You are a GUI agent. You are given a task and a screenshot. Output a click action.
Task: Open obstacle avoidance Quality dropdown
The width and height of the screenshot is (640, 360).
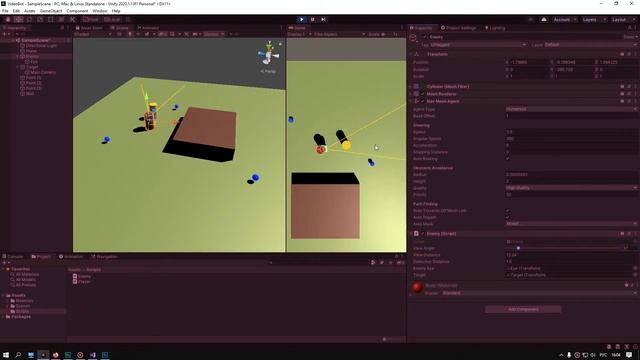tap(571, 188)
